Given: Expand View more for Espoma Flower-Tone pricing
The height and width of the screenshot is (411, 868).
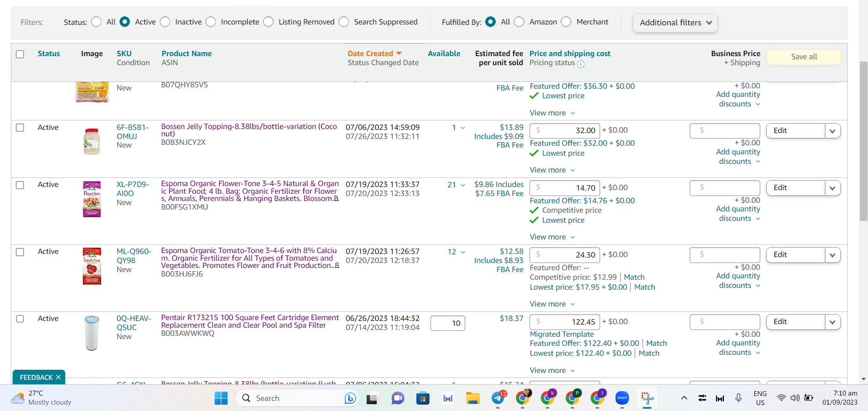Looking at the screenshot, I should click(552, 237).
